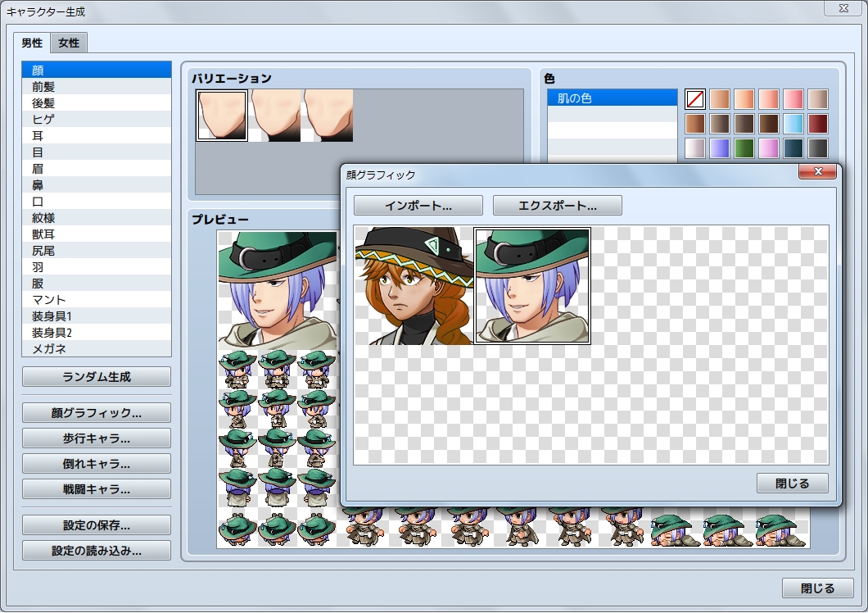
Task: Click the red X on 顔グラフィック dialog
Action: coord(818,172)
